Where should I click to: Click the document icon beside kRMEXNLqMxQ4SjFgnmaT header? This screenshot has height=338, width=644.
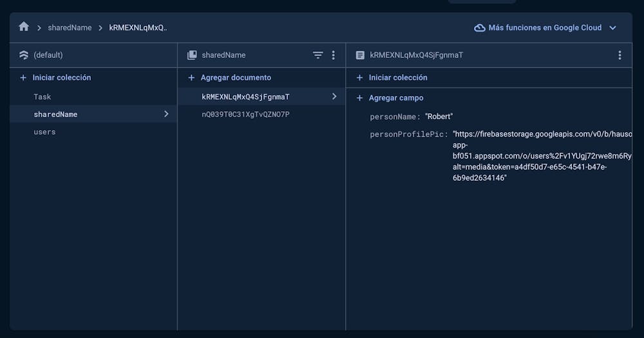tap(360, 55)
